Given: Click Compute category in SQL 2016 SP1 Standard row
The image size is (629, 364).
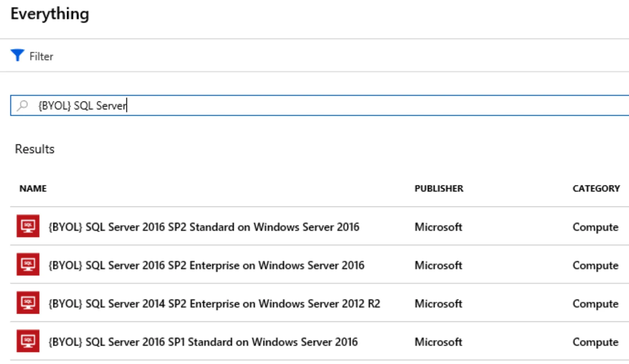Looking at the screenshot, I should [x=595, y=342].
